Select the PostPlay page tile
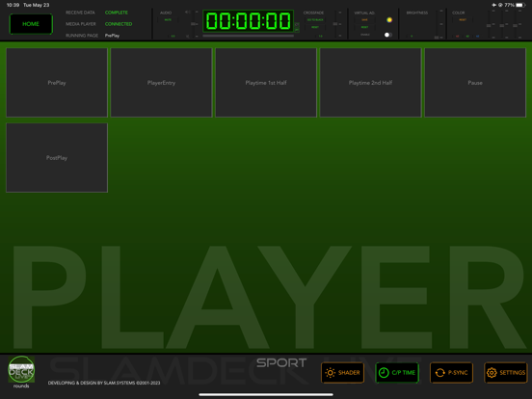Image resolution: width=532 pixels, height=399 pixels. coord(57,158)
